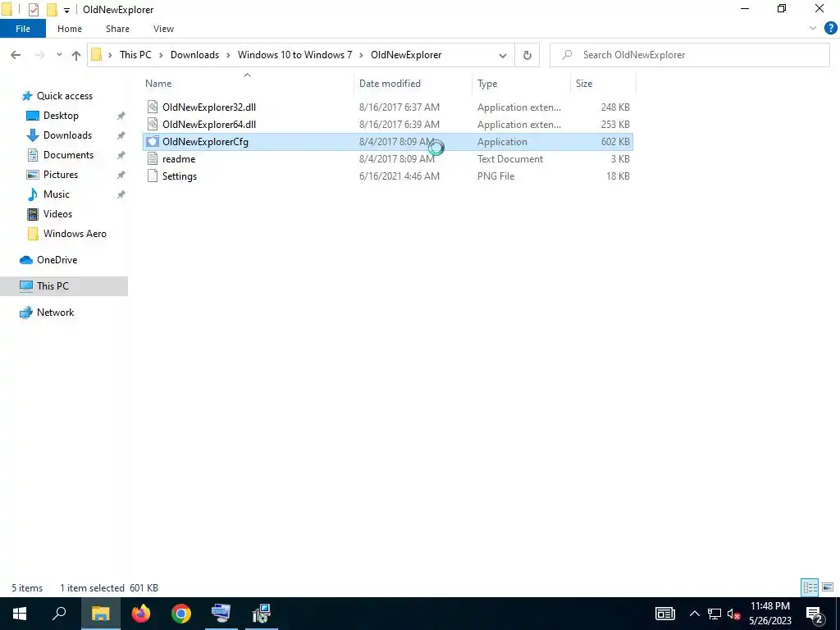Screen dimensions: 840x630
Task: Select the OldNewExplorer32.dll file icon
Action: pos(153,107)
